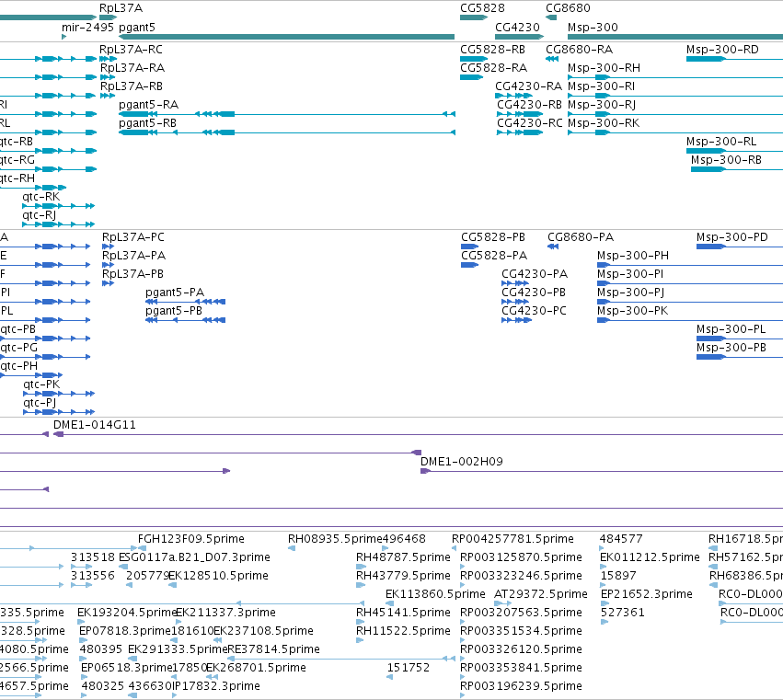Select the DME1-014G11 feature label
783x700 pixels.
coord(95,425)
